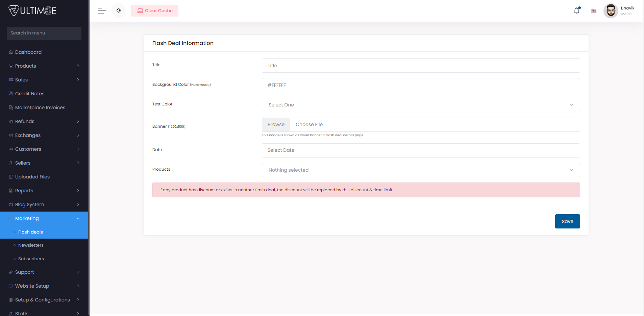The height and width of the screenshot is (316, 644).
Task: Open the Newsletters submenu item
Action: pos(31,245)
